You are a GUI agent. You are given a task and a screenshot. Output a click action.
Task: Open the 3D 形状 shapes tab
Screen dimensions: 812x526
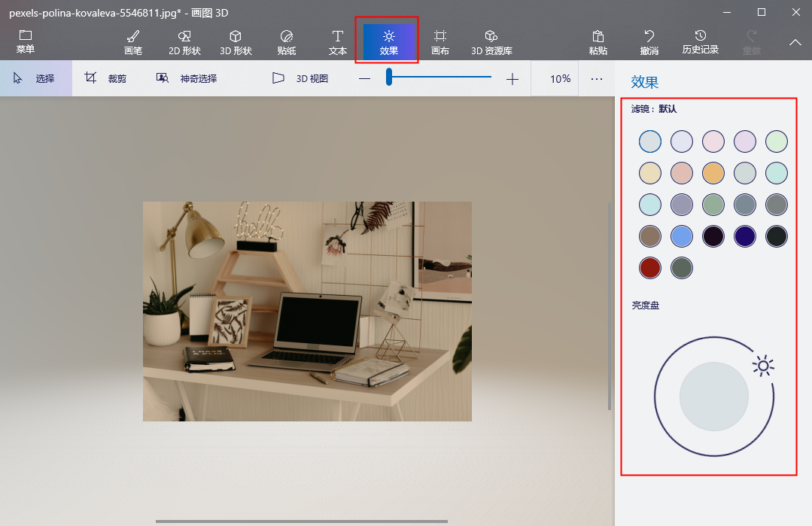[236, 42]
